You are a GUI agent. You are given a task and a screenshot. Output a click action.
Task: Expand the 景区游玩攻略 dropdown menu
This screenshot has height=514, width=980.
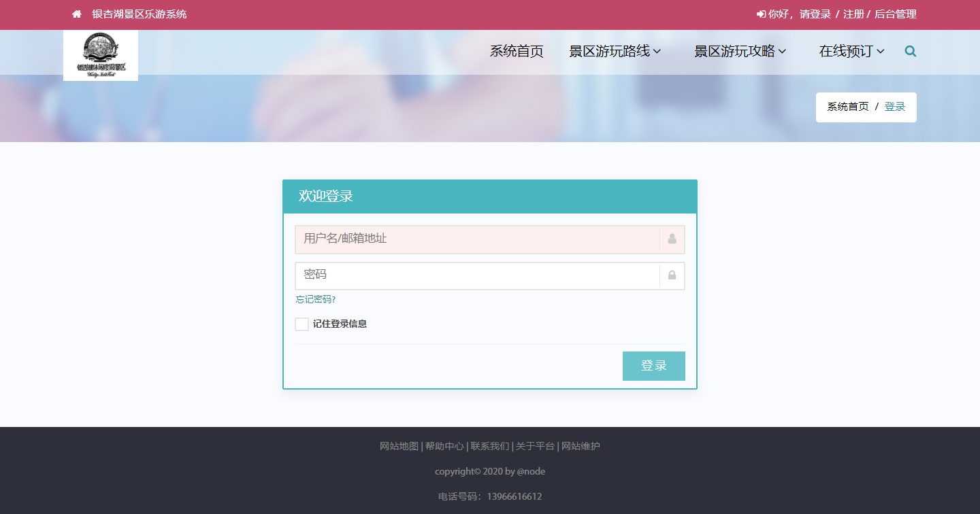click(740, 51)
